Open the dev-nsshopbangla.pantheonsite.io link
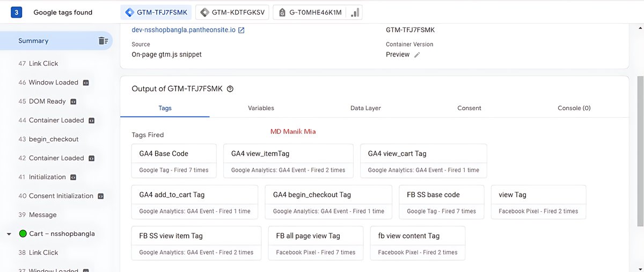 click(x=184, y=30)
